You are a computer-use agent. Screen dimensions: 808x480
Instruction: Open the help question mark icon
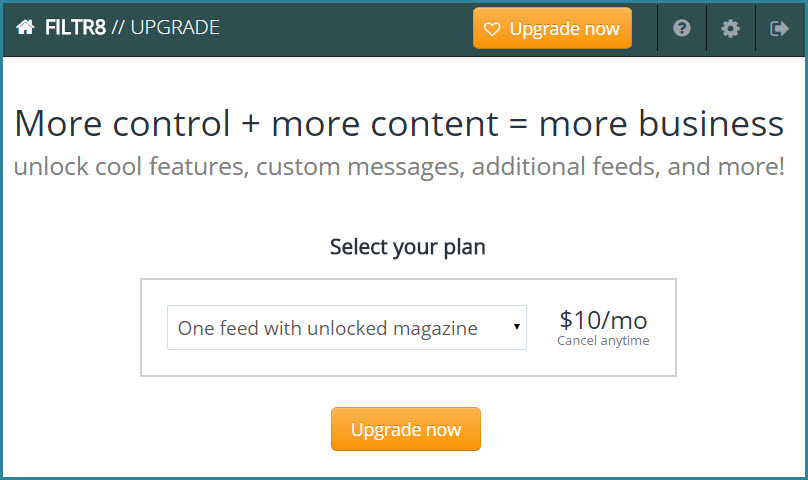point(682,28)
